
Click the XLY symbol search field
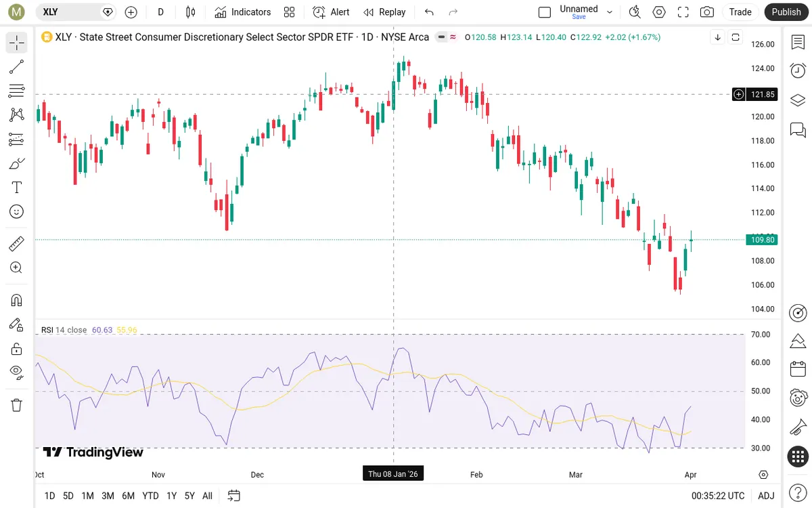75,12
